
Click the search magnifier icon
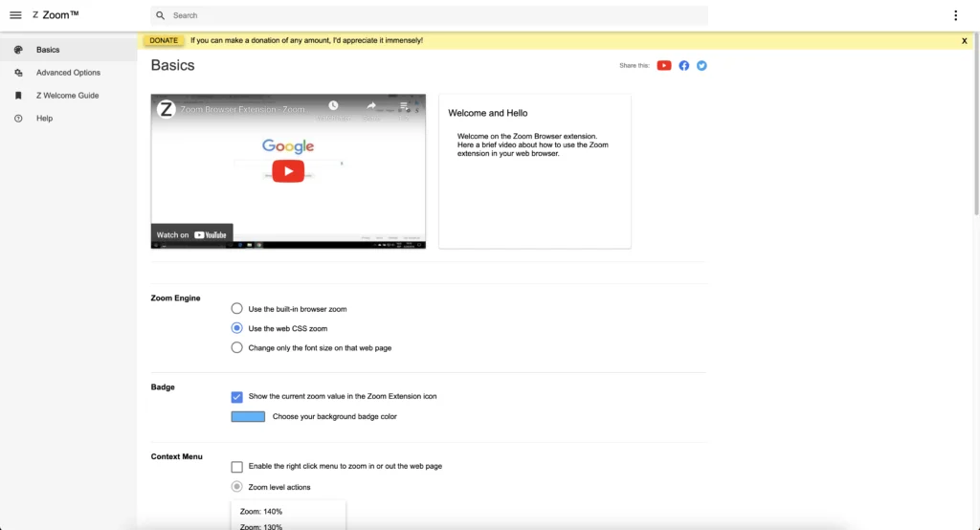tap(161, 15)
